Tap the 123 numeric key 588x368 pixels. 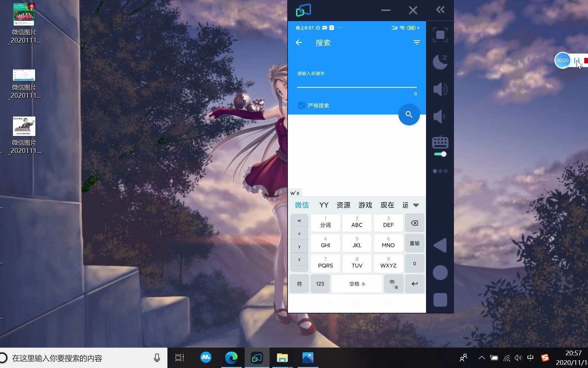click(x=320, y=283)
